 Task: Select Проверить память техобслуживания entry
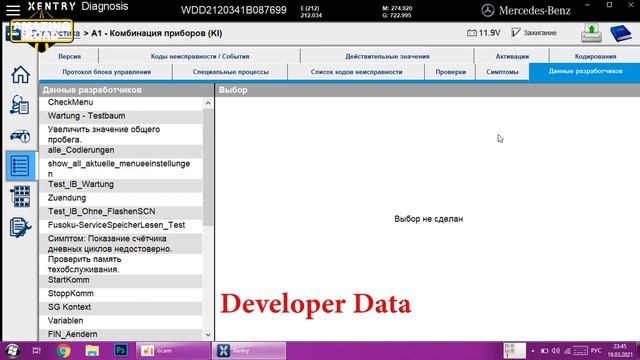click(x=121, y=264)
